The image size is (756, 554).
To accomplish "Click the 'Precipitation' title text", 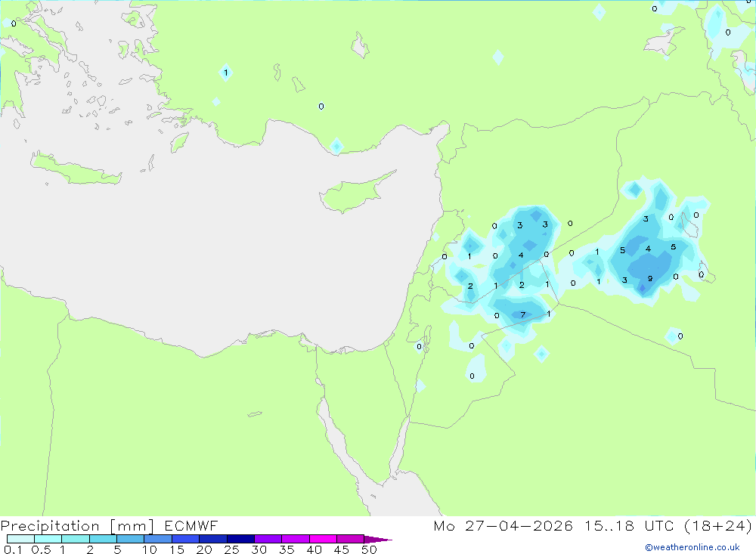I will pos(50,526).
